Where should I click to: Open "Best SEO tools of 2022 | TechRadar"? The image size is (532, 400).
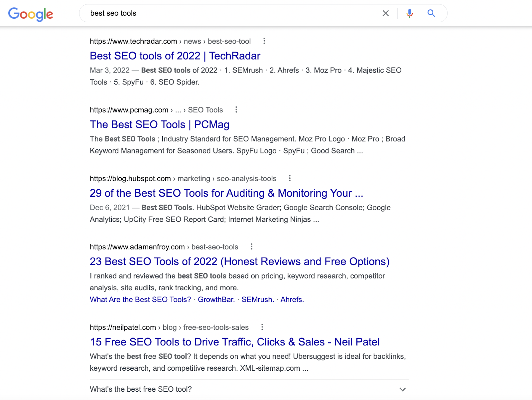click(175, 56)
